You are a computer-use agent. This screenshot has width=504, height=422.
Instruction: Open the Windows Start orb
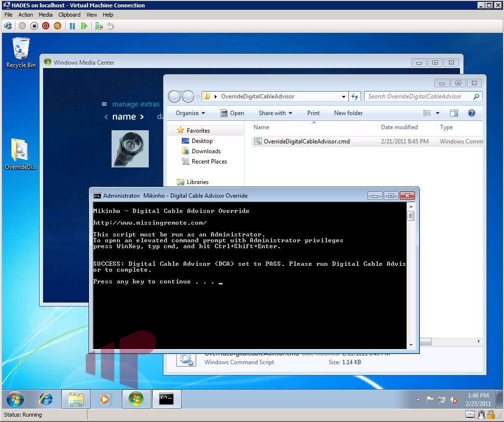[x=15, y=399]
